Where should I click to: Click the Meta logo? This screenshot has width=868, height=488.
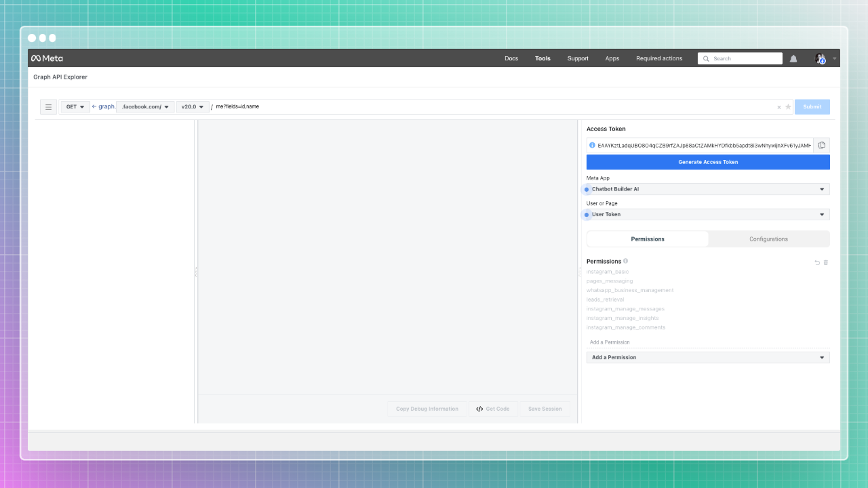coord(47,58)
